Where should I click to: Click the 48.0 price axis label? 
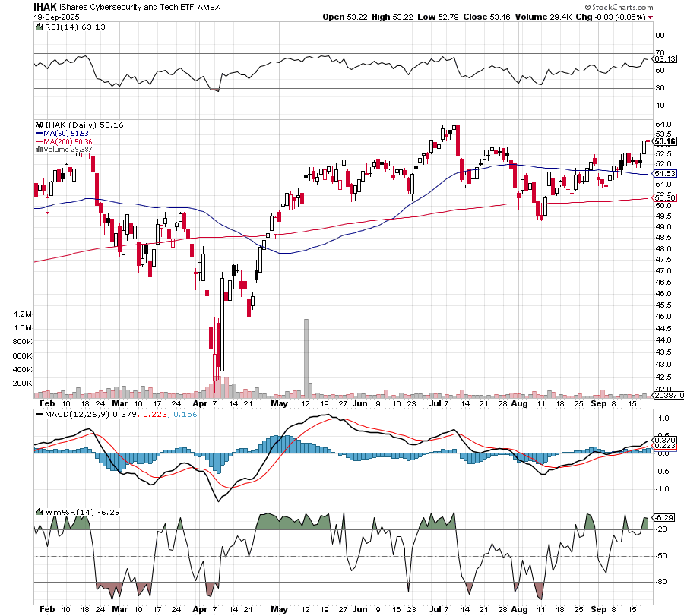(663, 249)
